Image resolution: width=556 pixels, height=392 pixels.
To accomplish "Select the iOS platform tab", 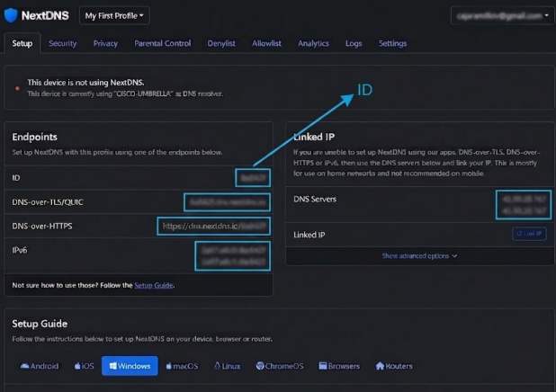I will pyautogui.click(x=84, y=366).
